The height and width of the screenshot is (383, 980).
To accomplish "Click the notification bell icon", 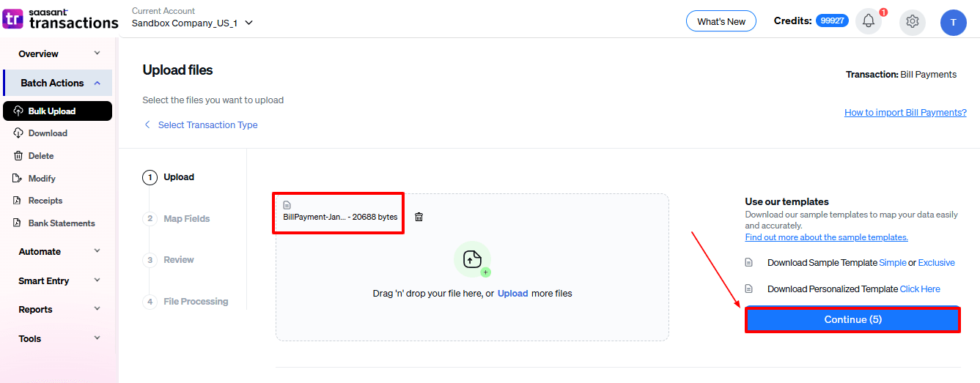I will (869, 21).
